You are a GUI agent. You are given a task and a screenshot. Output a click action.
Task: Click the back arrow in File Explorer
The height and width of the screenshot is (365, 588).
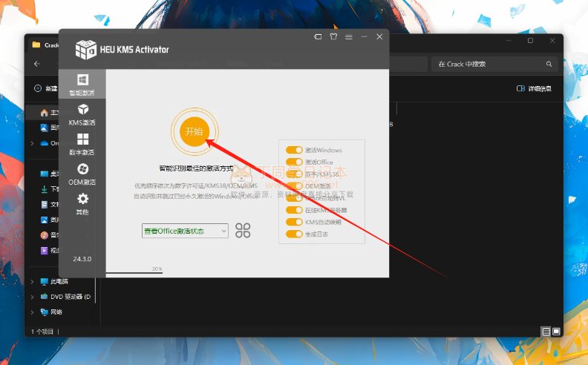click(37, 64)
